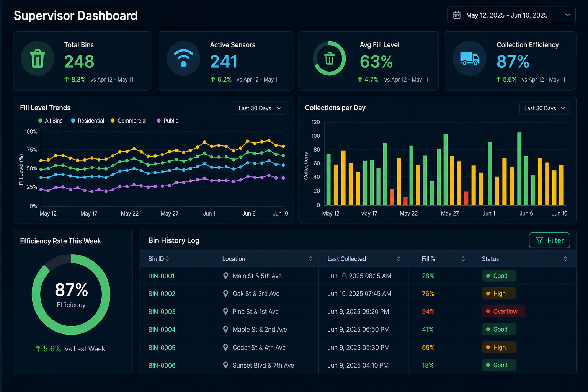Click the 28% fill value
Viewport: 588px width, 392px height.
click(x=428, y=276)
